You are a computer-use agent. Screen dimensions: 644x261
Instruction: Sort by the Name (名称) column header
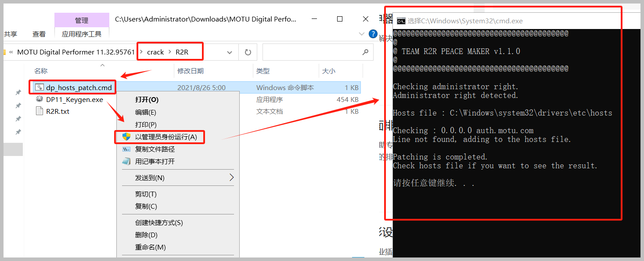tap(41, 71)
